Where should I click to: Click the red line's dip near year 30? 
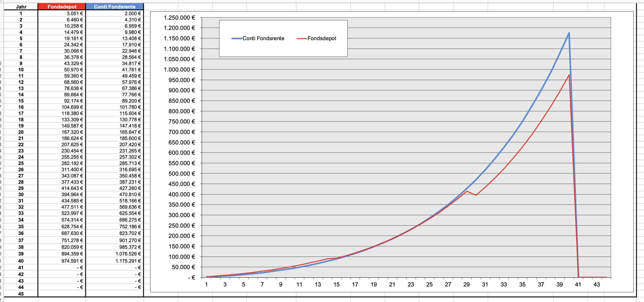476,195
